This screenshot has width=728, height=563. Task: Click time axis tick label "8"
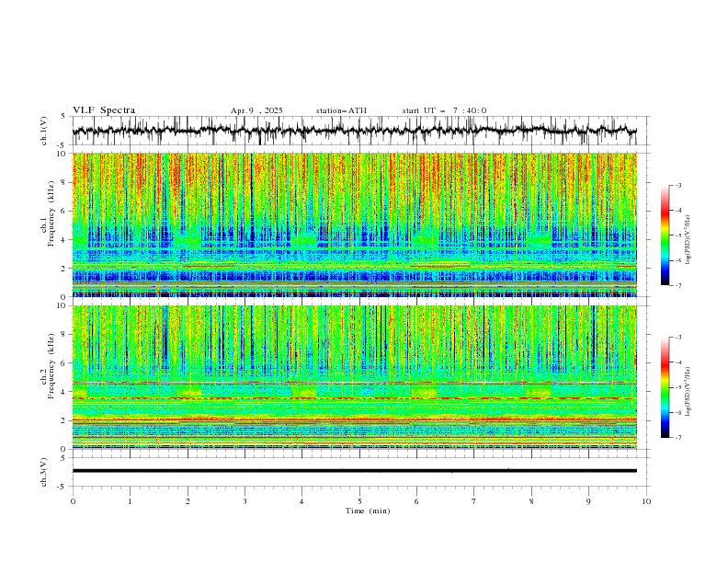(531, 501)
